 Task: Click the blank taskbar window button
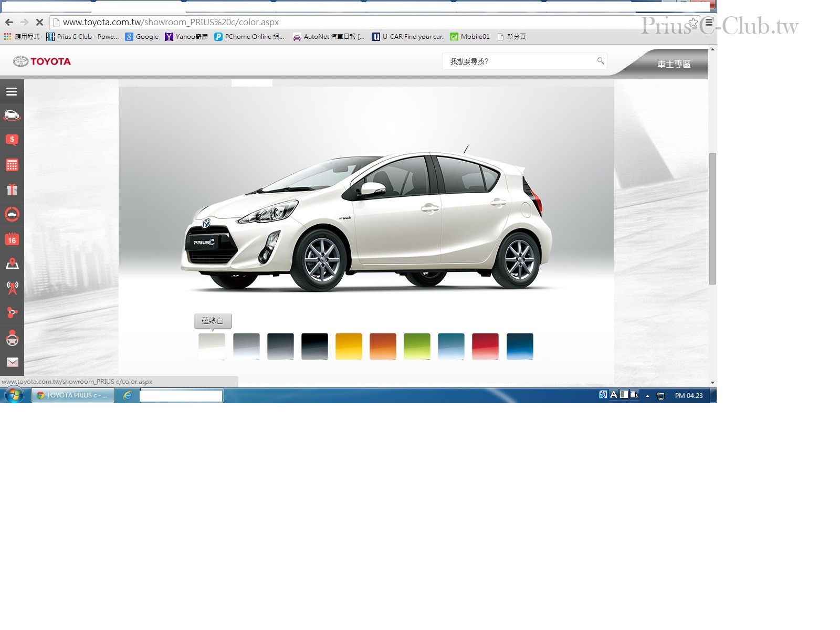point(181,395)
